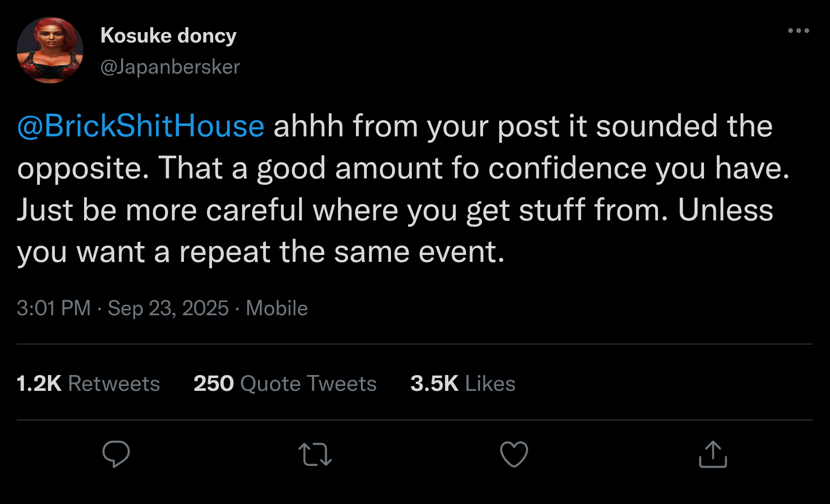This screenshot has height=504, width=830.
Task: View the 250 Quote Tweets list
Action: click(x=285, y=383)
